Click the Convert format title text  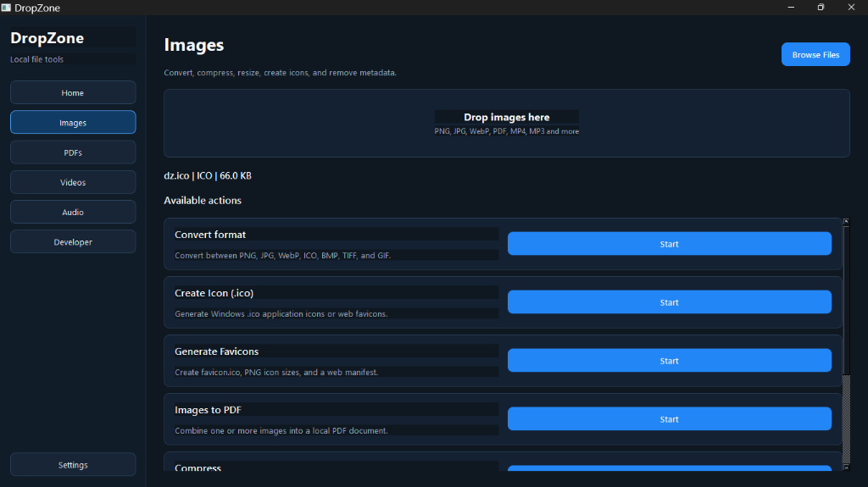[x=210, y=235]
